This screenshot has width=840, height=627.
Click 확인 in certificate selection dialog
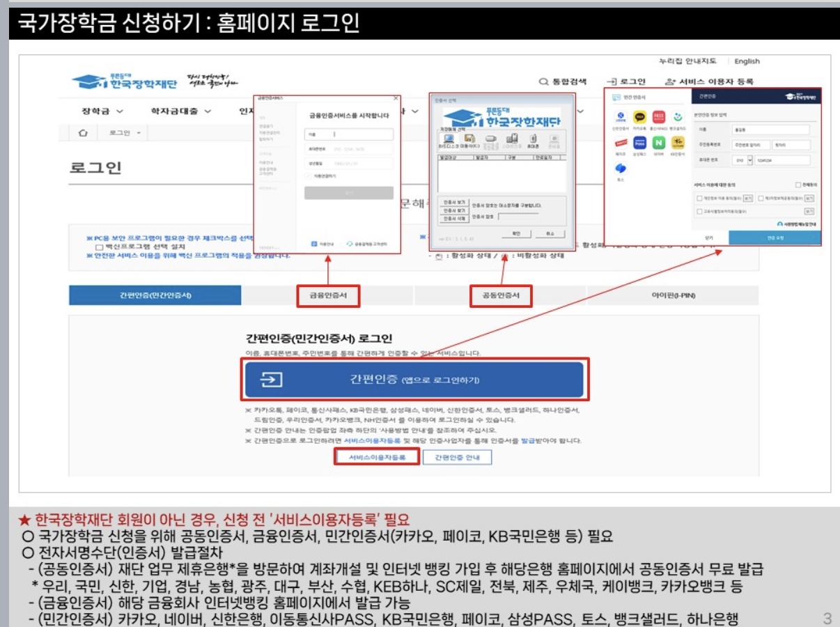(x=516, y=234)
